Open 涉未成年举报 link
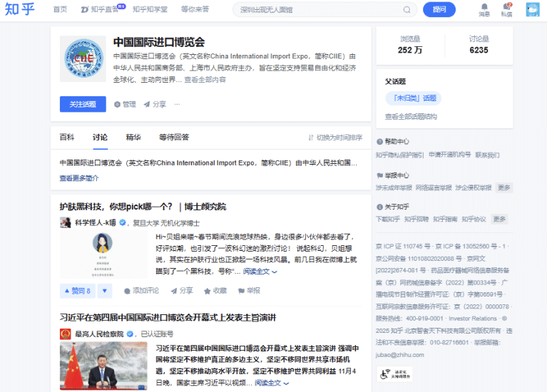Image resolution: width=547 pixels, height=392 pixels. [x=394, y=187]
